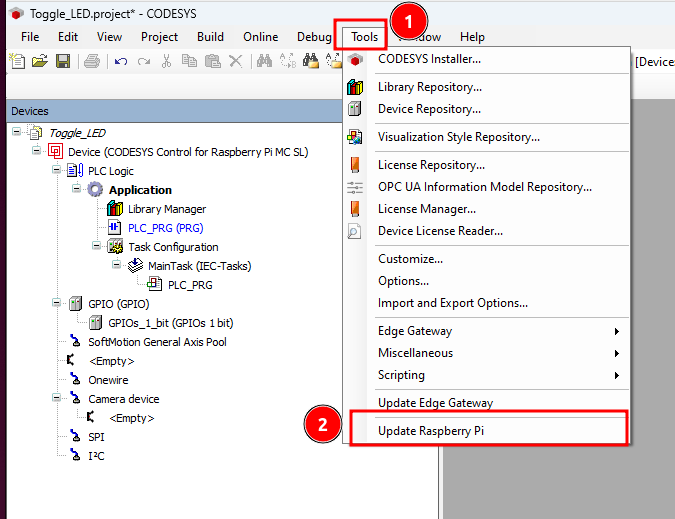Click the New Project toolbar icon

pyautogui.click(x=17, y=61)
